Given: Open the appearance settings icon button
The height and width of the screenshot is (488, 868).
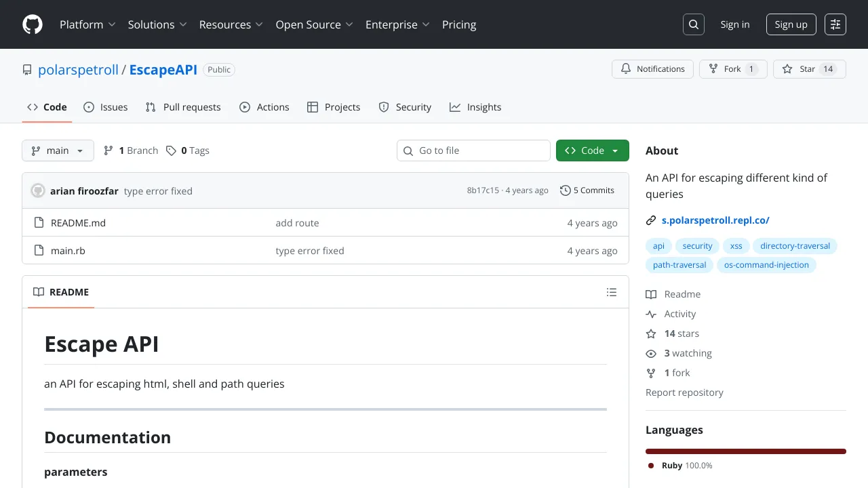Looking at the screenshot, I should 835,24.
